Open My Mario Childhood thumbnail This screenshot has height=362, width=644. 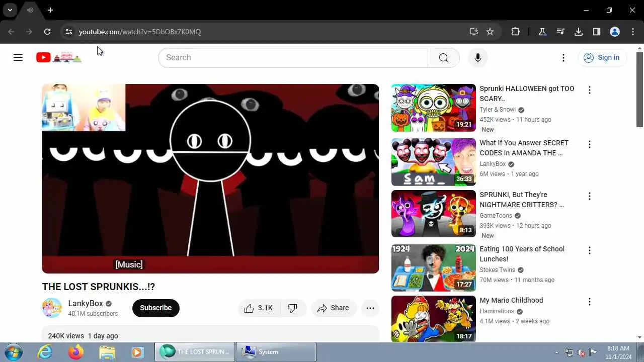coord(434,319)
